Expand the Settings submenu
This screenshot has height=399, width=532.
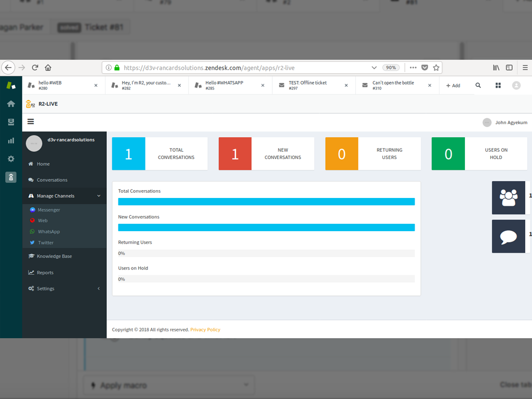click(99, 288)
